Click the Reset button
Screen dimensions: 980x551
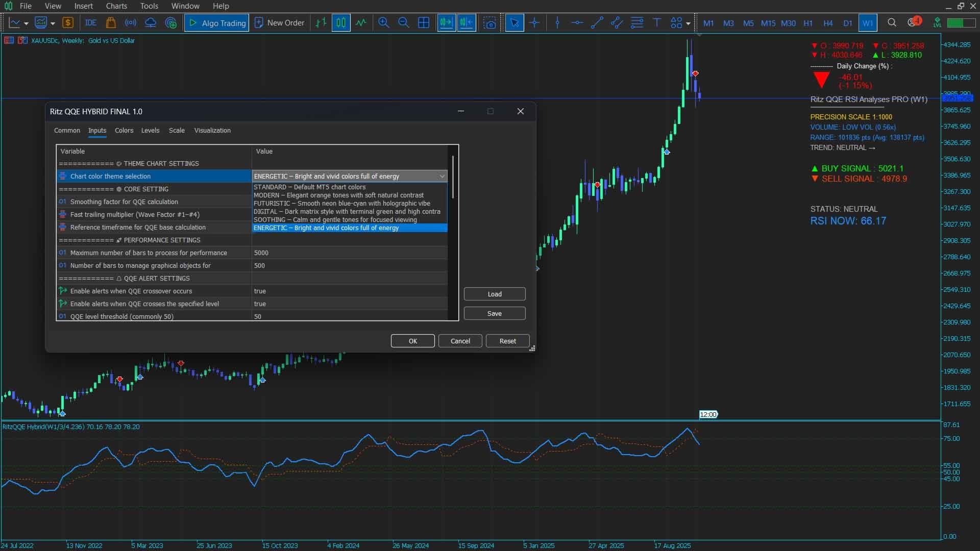(507, 341)
